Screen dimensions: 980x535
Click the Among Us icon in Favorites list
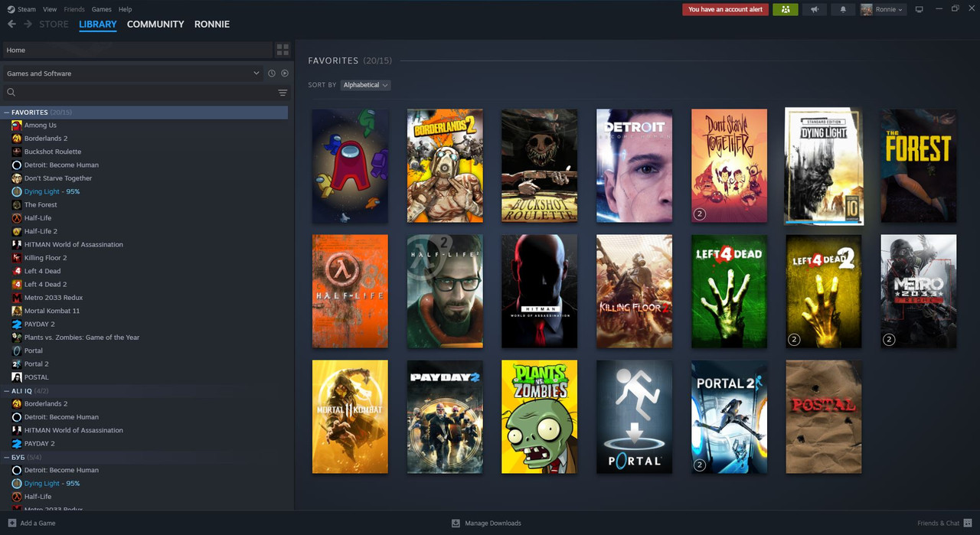(17, 126)
